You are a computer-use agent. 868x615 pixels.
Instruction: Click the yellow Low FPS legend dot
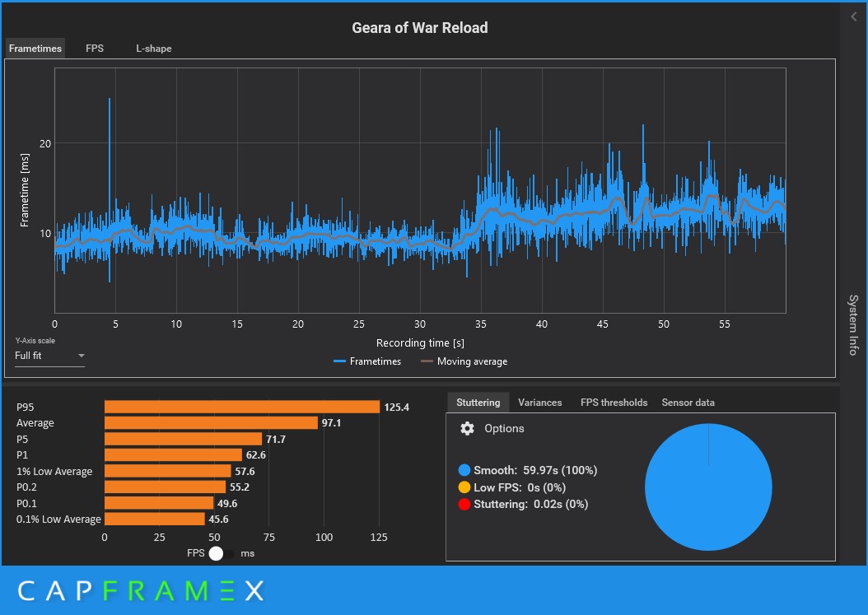(464, 487)
